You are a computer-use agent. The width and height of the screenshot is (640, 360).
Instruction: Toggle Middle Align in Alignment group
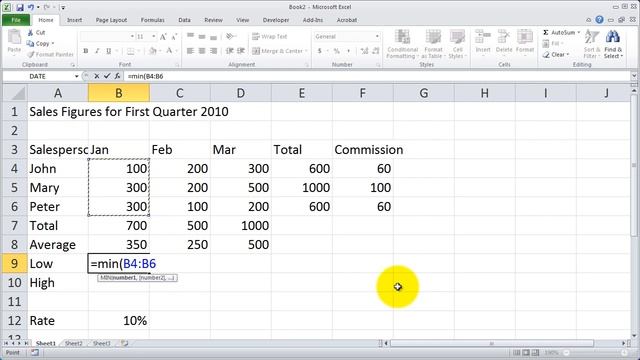202,36
